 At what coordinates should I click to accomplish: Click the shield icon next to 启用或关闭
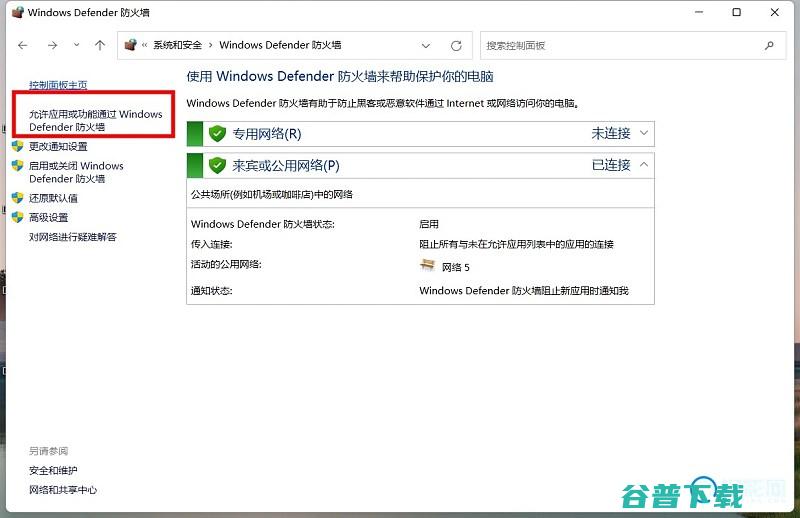[x=18, y=166]
